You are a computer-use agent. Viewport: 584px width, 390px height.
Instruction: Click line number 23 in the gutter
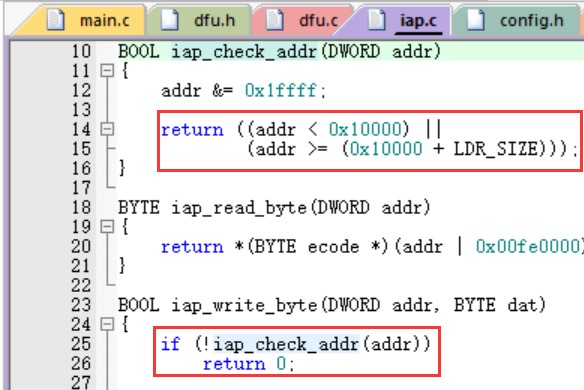[81, 305]
